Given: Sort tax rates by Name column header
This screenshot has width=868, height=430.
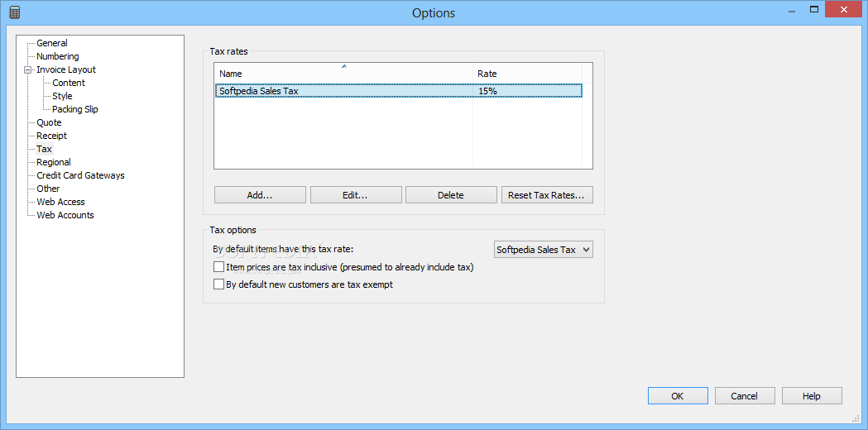Looking at the screenshot, I should click(343, 74).
